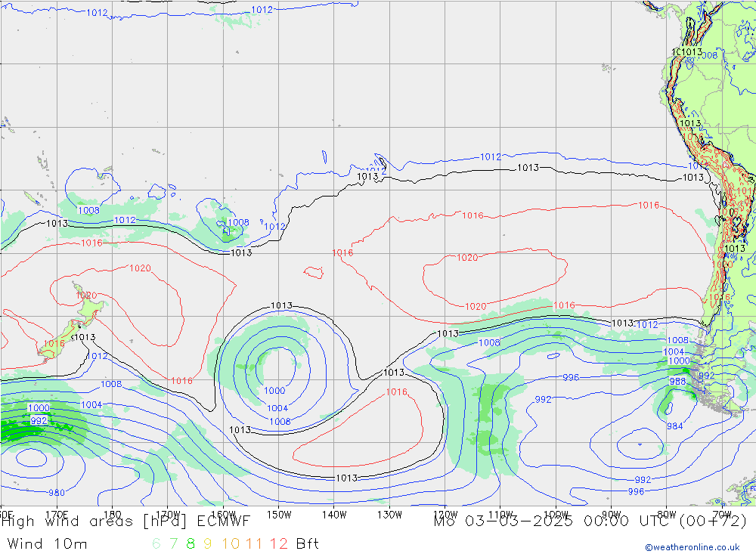
Task: Click Beaufort 6 legend value
Action: [x=156, y=544]
